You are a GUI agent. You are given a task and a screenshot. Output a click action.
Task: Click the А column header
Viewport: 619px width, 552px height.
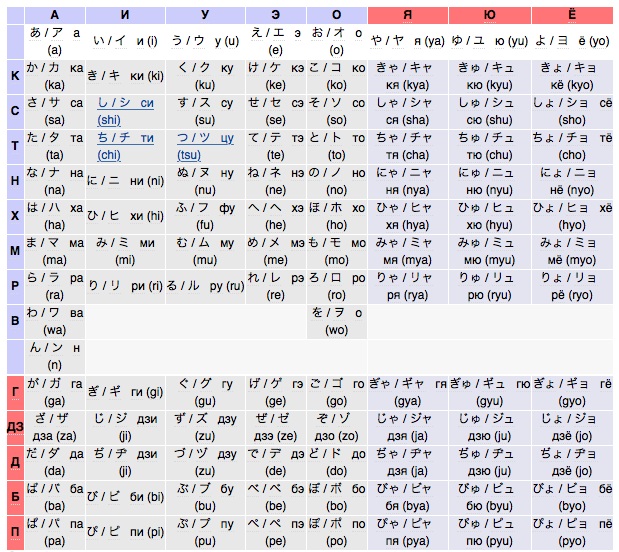coord(55,15)
